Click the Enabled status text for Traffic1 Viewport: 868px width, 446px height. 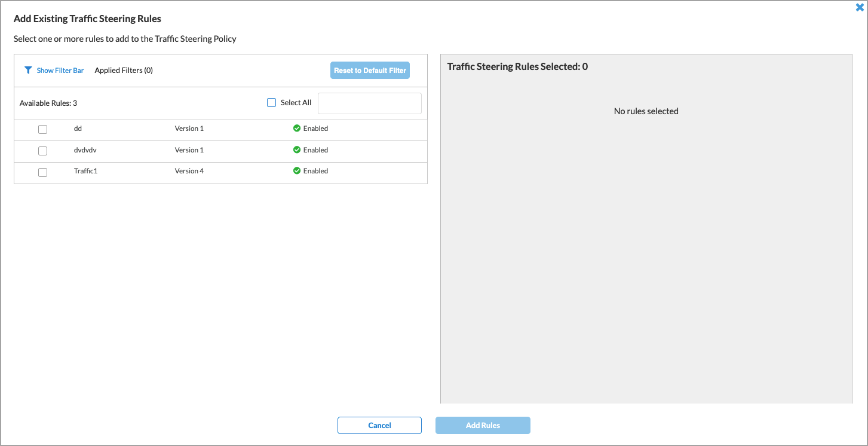tap(315, 171)
